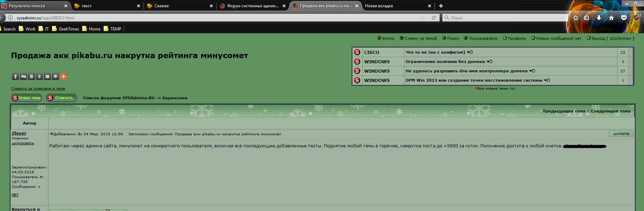Expand the URL bar history dropdown

click(x=423, y=18)
